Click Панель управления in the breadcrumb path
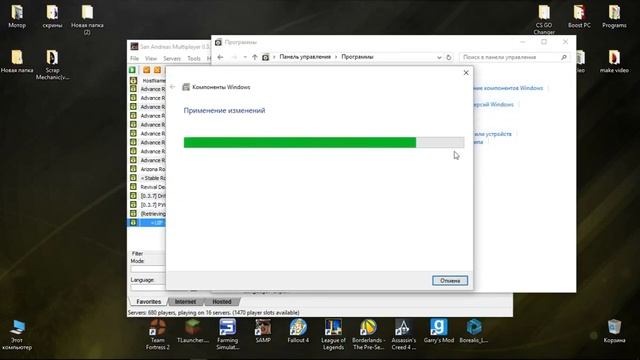 pos(305,57)
